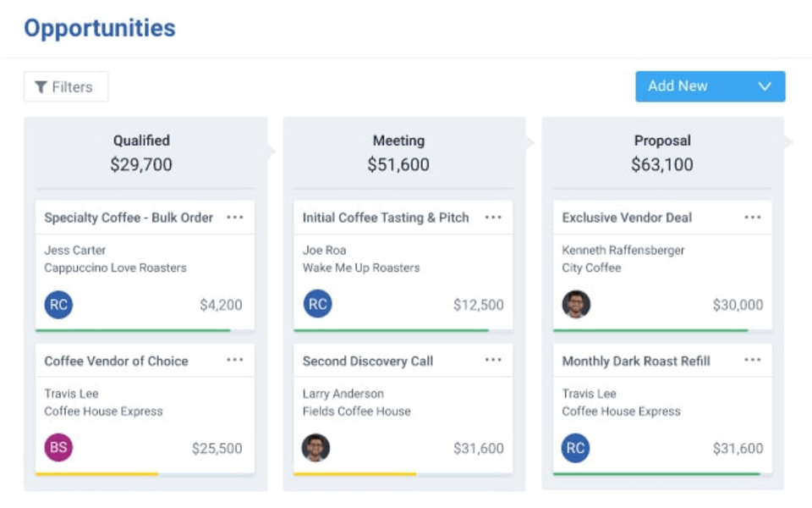Open options menu for Specialty Coffee - Bulk Order
812x508 pixels.
[235, 218]
